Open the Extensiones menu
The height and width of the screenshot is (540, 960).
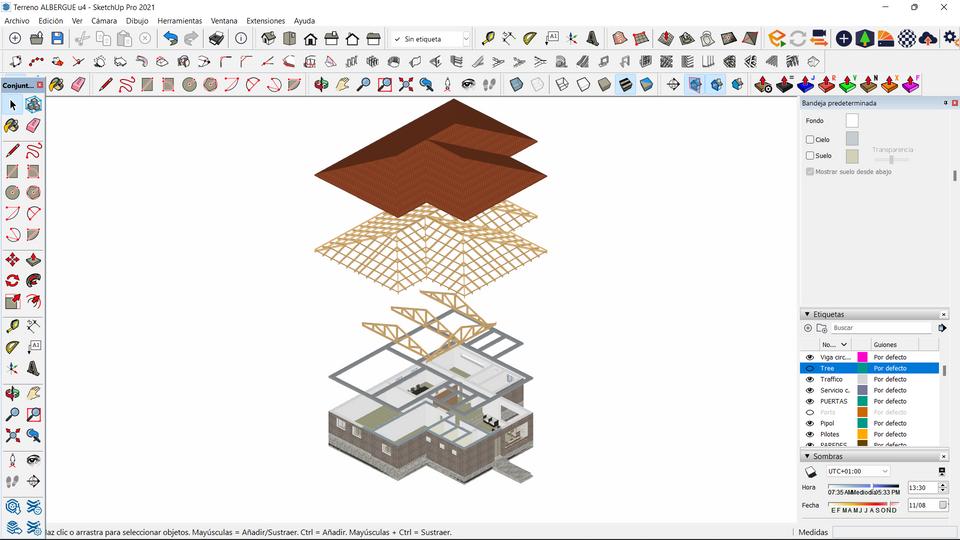click(x=266, y=21)
